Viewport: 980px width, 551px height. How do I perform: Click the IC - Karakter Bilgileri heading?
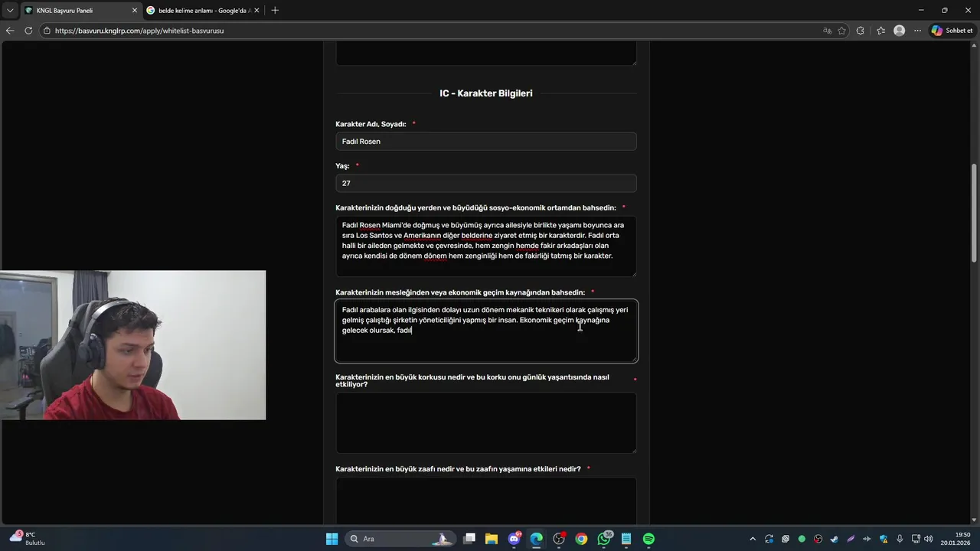click(486, 93)
